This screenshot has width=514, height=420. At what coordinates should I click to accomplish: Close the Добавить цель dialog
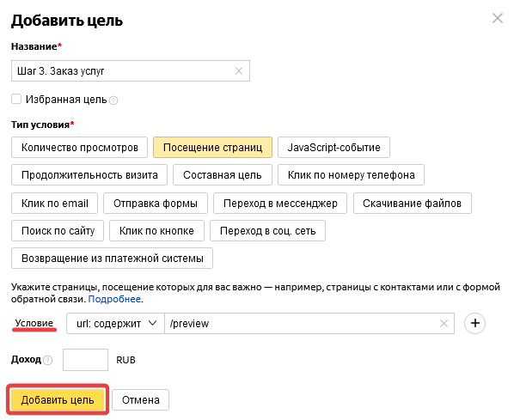498,18
